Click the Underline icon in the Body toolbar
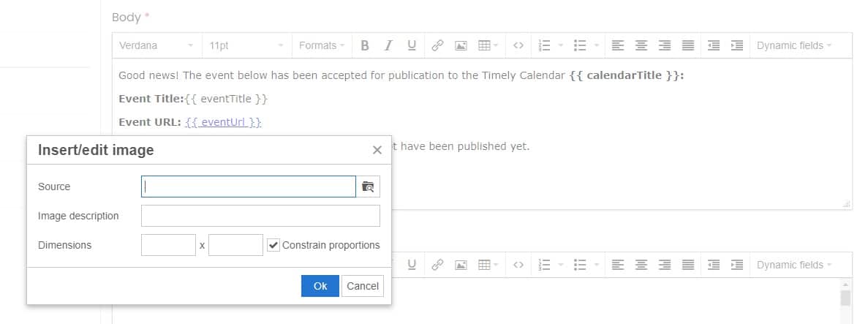868x324 pixels. [x=412, y=45]
